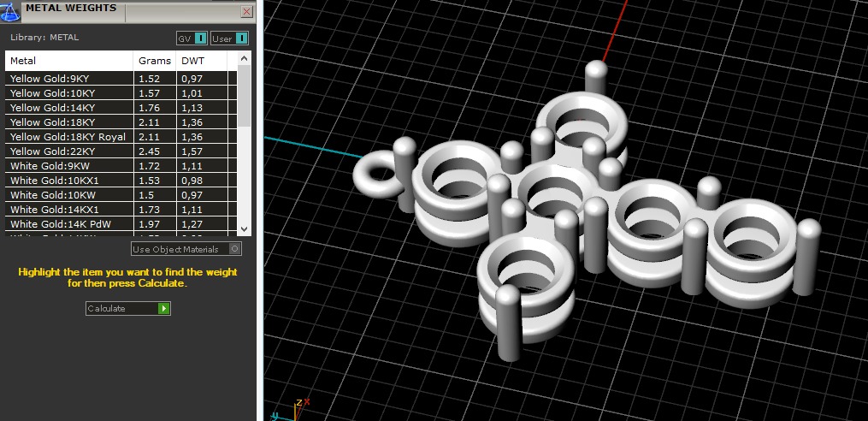Sort by the Metal column header
Viewport: 868px width, 421px height.
click(69, 61)
